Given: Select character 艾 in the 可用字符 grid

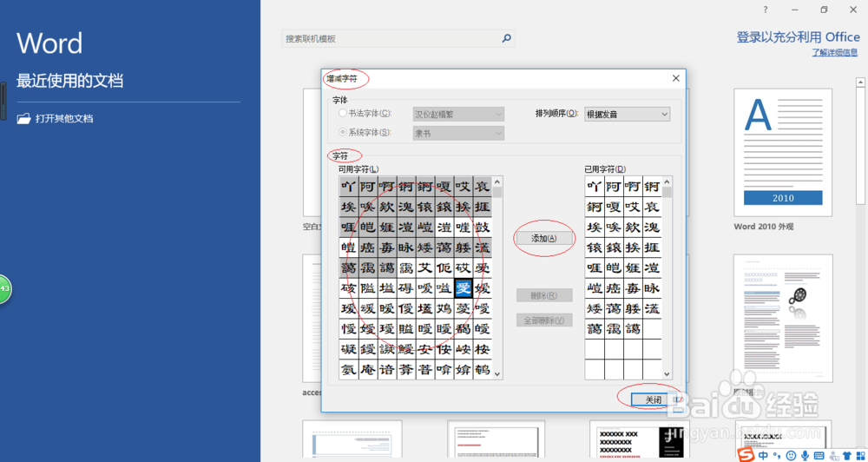Looking at the screenshot, I should pos(424,268).
